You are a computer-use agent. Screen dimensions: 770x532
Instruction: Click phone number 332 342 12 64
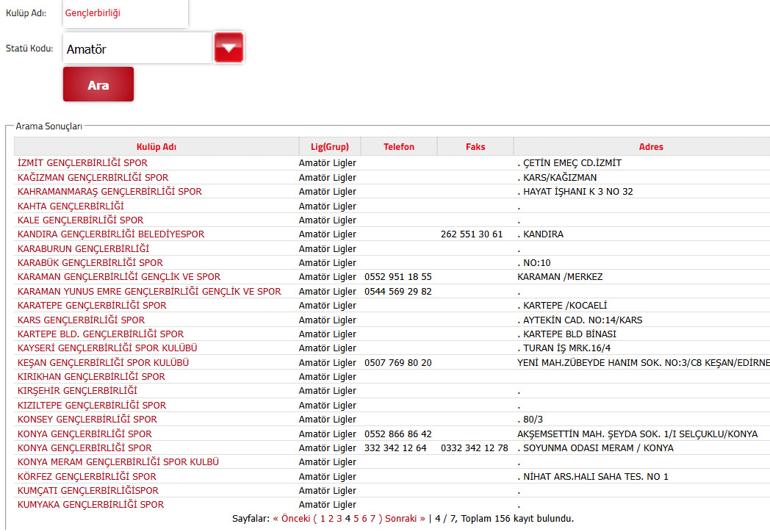click(395, 448)
